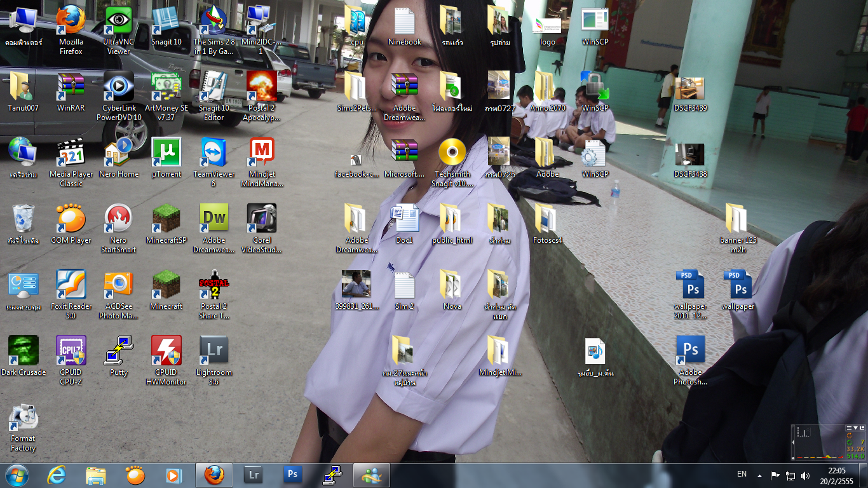Switch input language using EN indicator

point(742,475)
